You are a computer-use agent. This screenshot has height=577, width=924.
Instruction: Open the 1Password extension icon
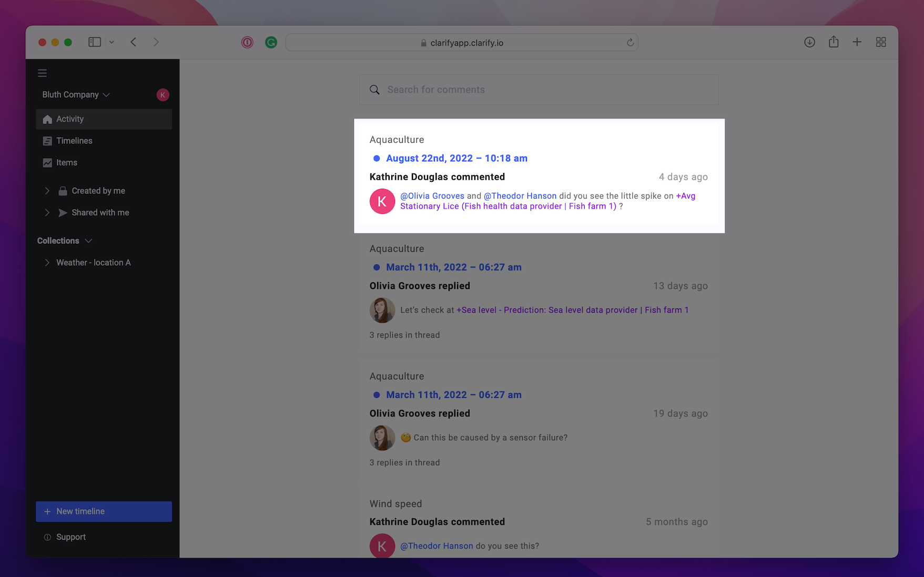tap(247, 43)
